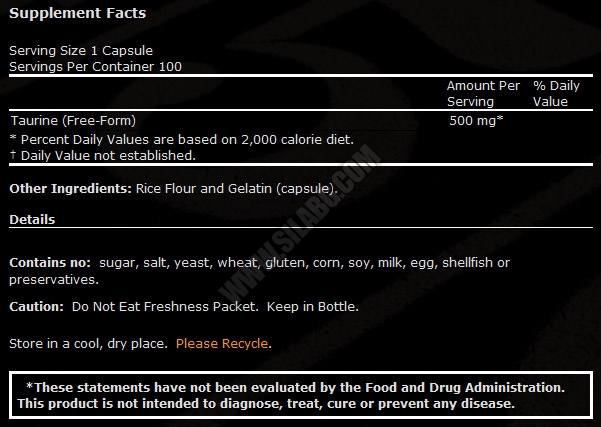
Task: Click the Taurine (Free-Form) row label
Action: tap(73, 121)
